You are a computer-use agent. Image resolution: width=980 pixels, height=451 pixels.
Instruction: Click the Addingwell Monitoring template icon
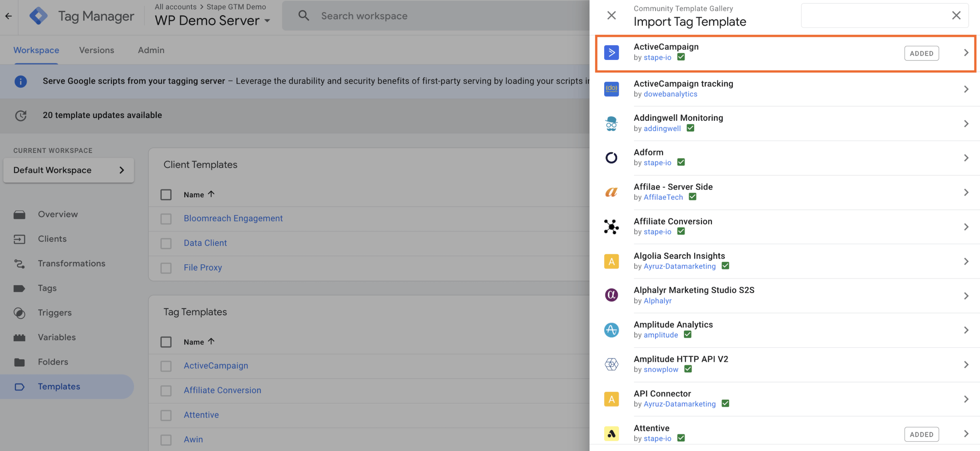[x=611, y=123]
